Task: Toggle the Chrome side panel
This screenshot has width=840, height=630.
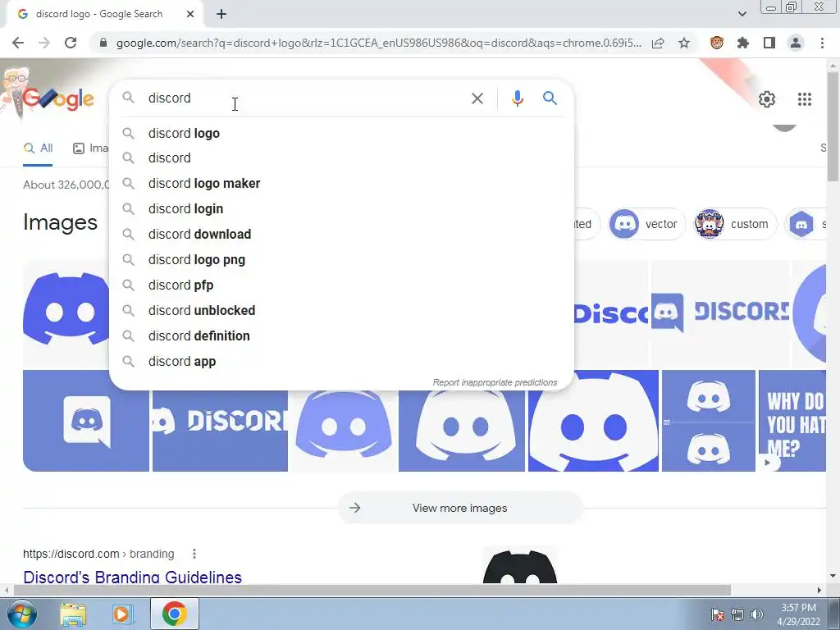Action: pyautogui.click(x=769, y=43)
